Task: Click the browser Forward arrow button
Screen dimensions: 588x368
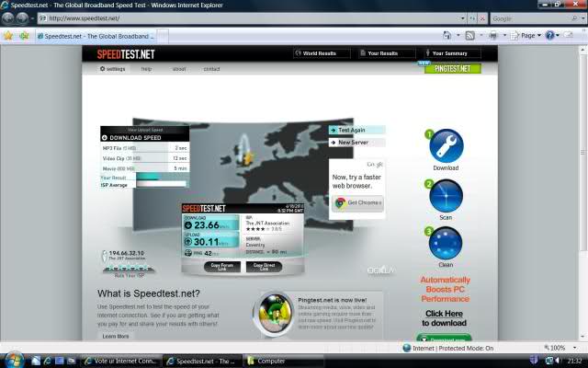Action: click(x=22, y=18)
